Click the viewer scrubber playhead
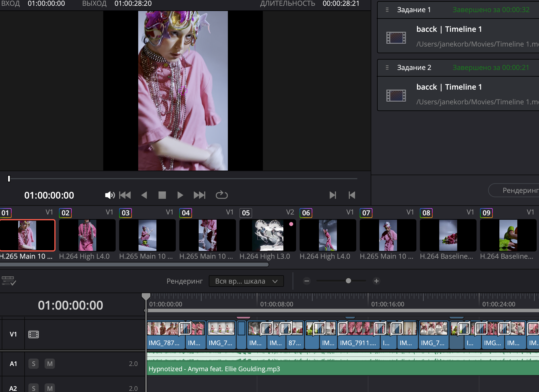539x392 pixels. coord(9,179)
